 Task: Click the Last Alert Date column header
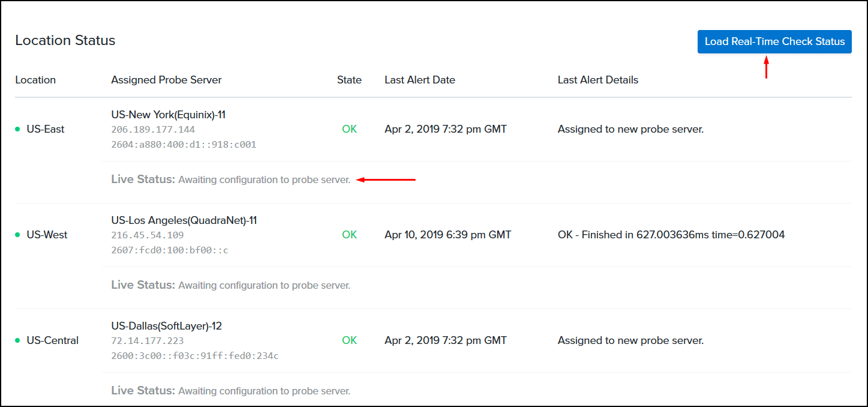(420, 80)
